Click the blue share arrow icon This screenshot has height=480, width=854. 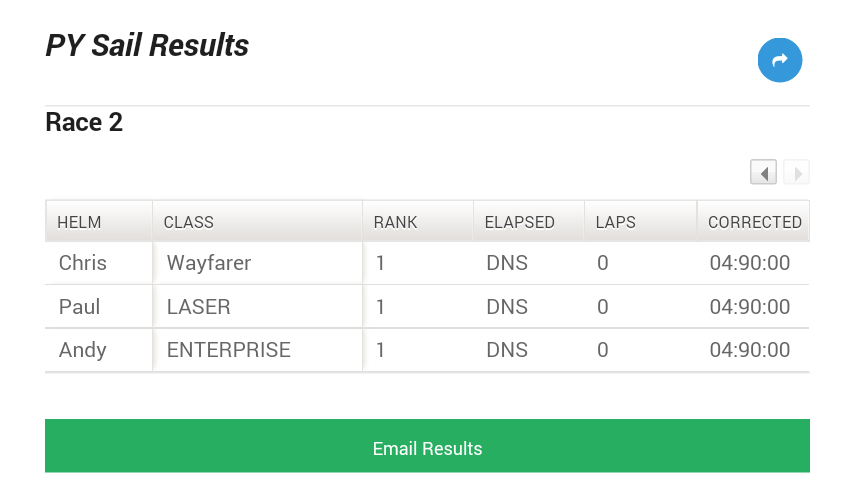[x=780, y=60]
